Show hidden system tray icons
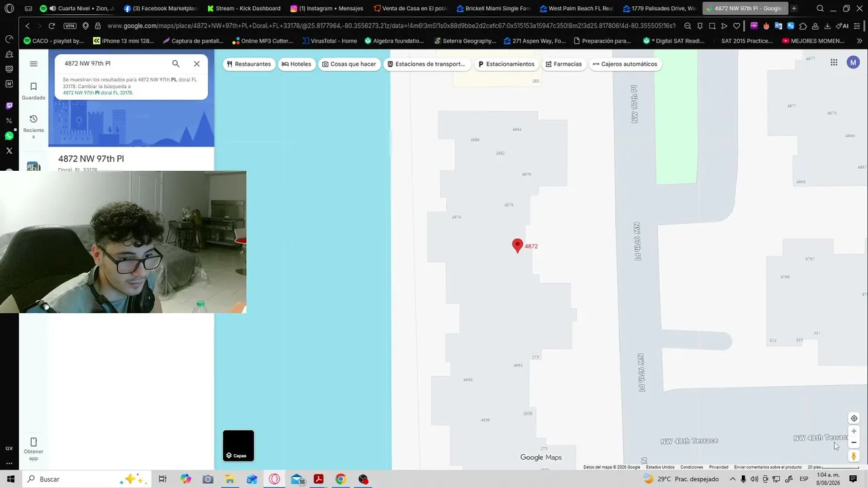The width and height of the screenshot is (868, 488). (x=732, y=479)
